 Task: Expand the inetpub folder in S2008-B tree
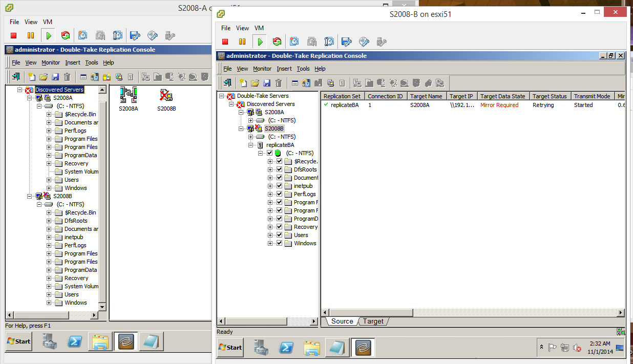(x=270, y=186)
